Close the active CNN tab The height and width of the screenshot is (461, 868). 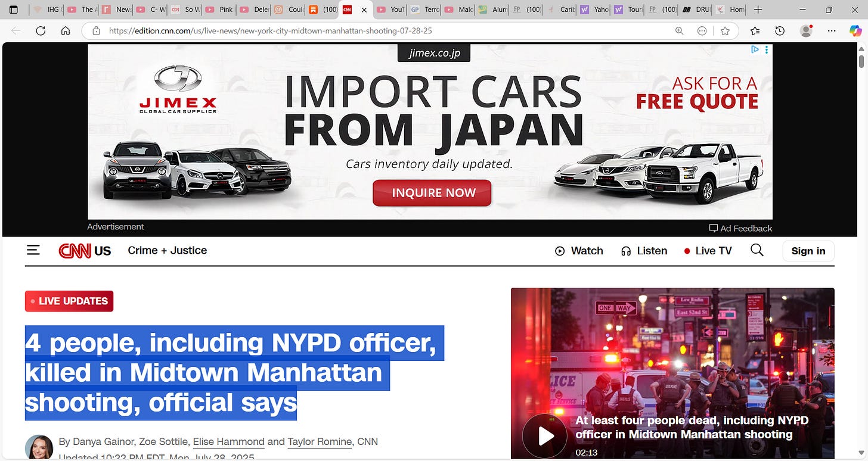tap(364, 10)
